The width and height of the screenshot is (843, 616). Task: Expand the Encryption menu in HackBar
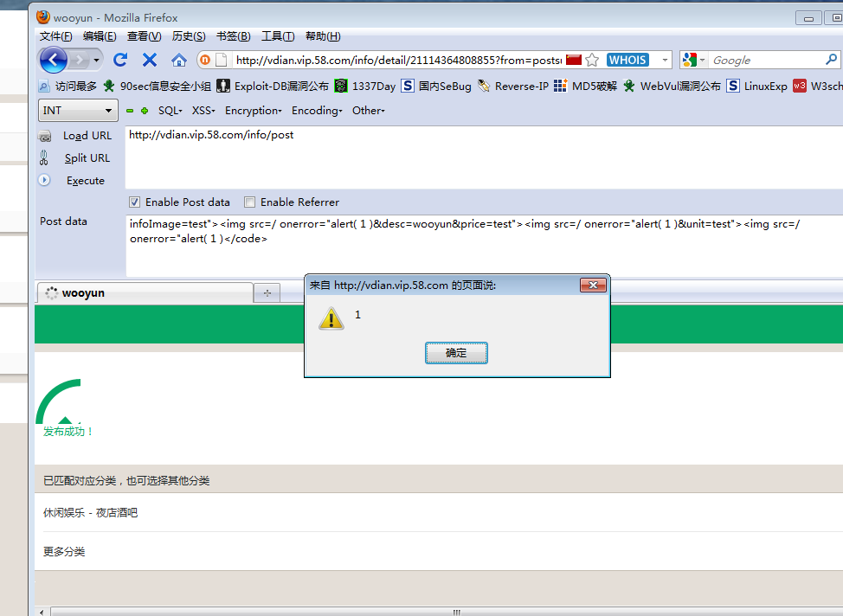254,111
